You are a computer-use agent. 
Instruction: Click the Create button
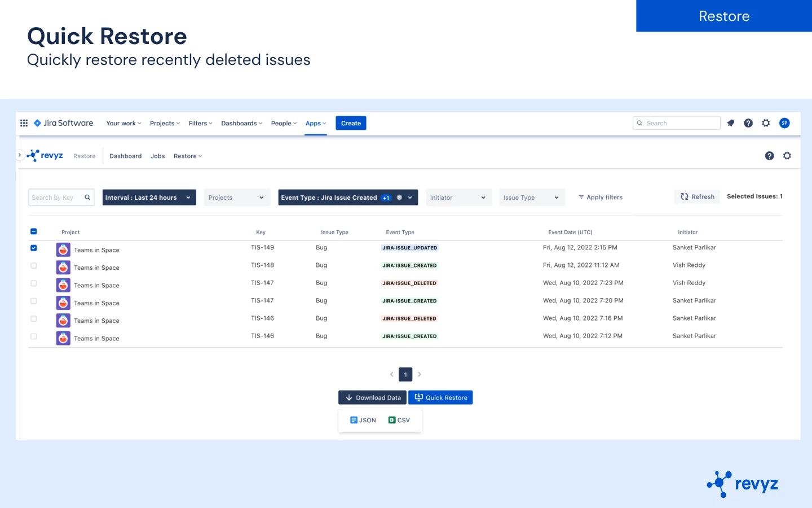click(x=351, y=123)
